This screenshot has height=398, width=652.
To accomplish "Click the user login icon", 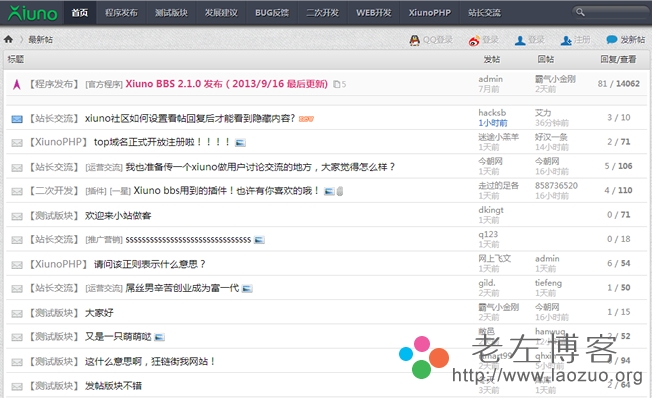I will point(520,40).
